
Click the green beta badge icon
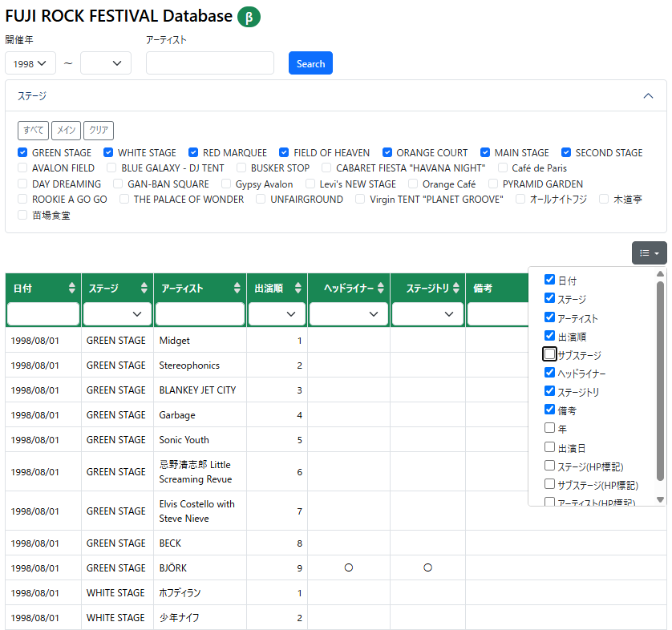(x=249, y=17)
